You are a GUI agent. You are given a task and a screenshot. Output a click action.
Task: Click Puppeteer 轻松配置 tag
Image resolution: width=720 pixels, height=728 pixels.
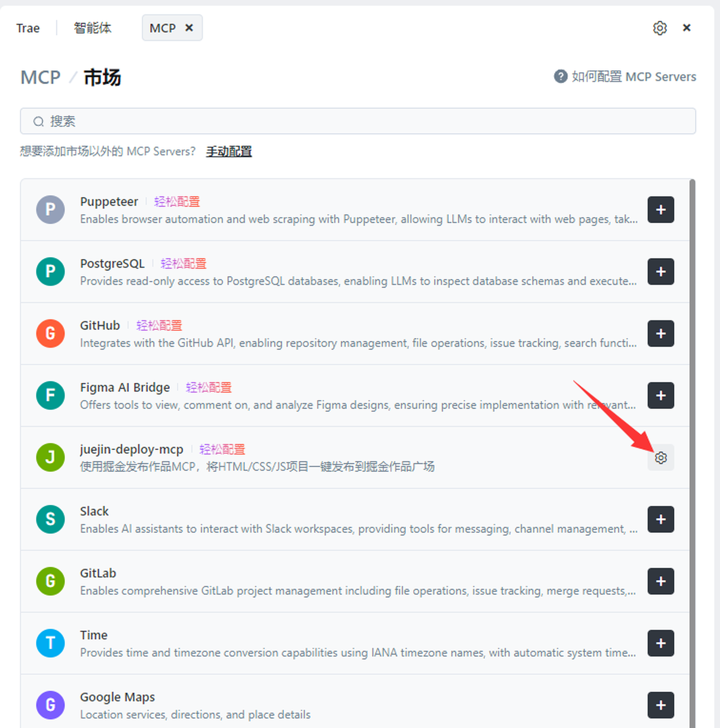click(177, 202)
